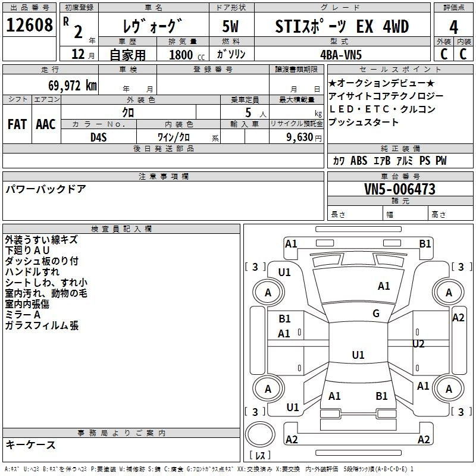Click the パワーバックドア note text
The width and height of the screenshot is (476, 476).
coord(46,189)
